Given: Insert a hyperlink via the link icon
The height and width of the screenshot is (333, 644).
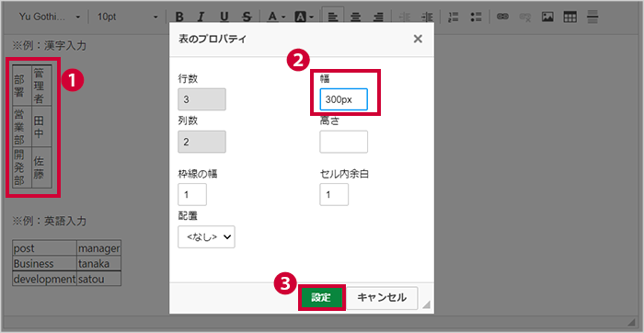Looking at the screenshot, I should (502, 17).
